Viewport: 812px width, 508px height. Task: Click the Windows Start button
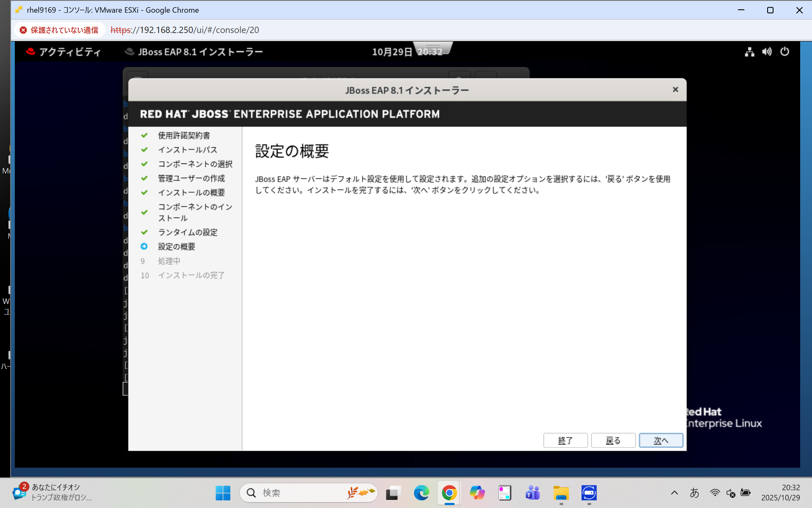coord(223,493)
